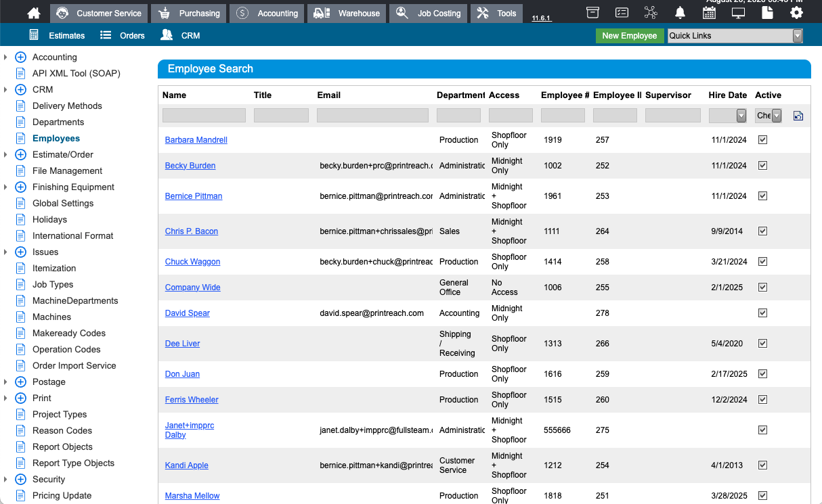Click the Supervisor filter input field
Screen dimensions: 822x504
click(x=672, y=116)
